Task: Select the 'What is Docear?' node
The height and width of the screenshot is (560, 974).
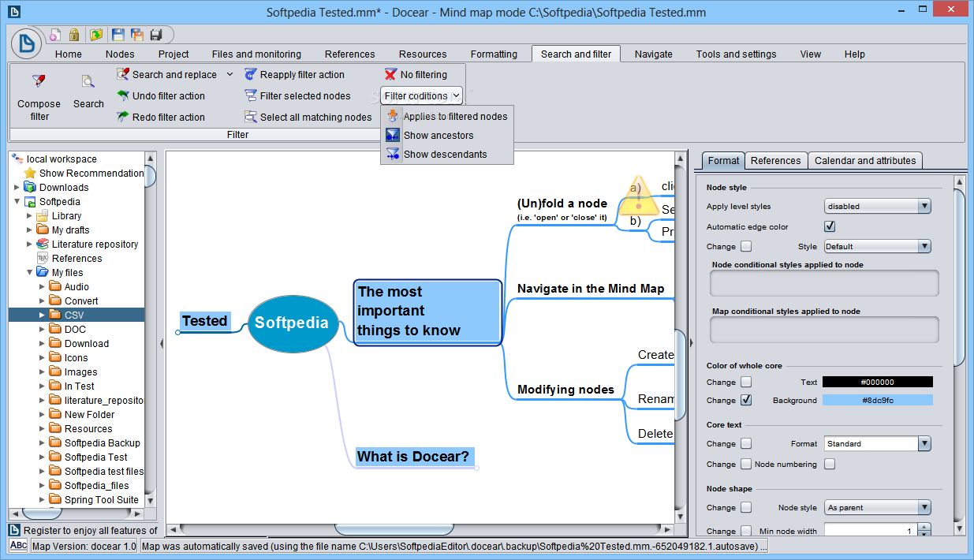Action: [413, 456]
